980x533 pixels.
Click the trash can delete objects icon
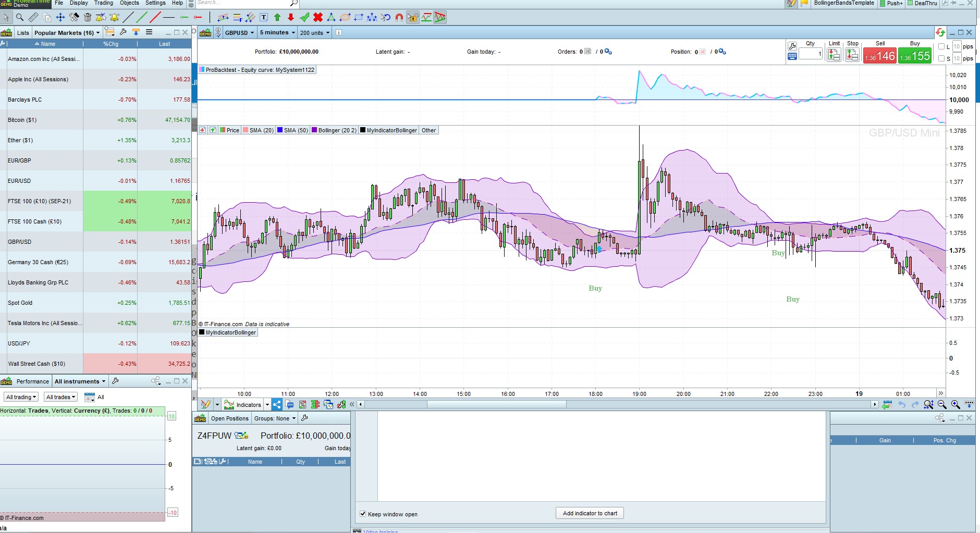click(x=88, y=17)
